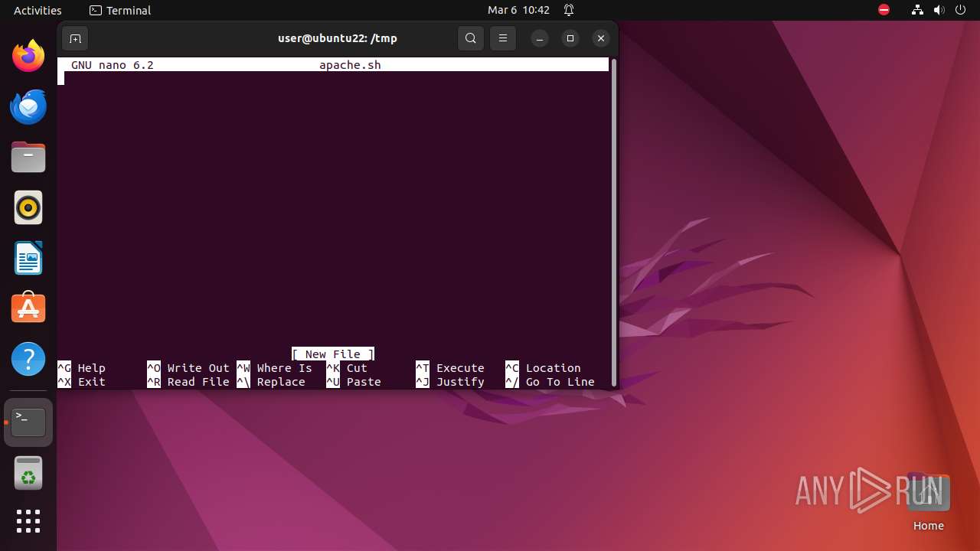This screenshot has width=980, height=551.
Task: Maximize the Terminal window
Action: point(570,38)
